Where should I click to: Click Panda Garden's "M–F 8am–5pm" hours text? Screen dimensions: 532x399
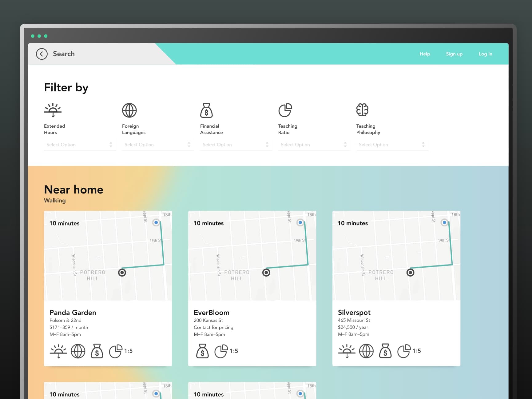[65, 335]
